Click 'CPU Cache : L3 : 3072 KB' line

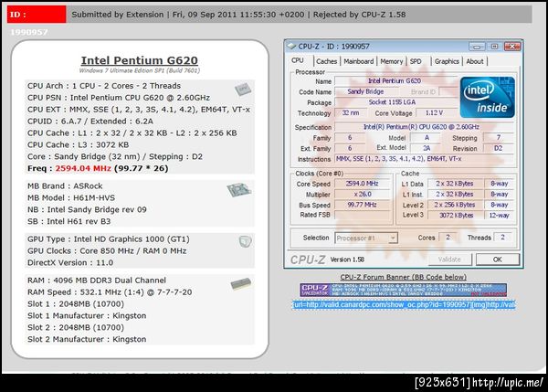point(78,144)
